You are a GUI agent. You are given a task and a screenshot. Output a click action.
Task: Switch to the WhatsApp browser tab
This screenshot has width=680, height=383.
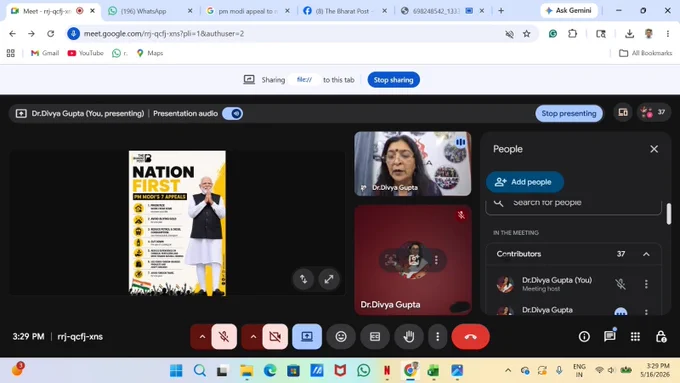[x=143, y=11]
